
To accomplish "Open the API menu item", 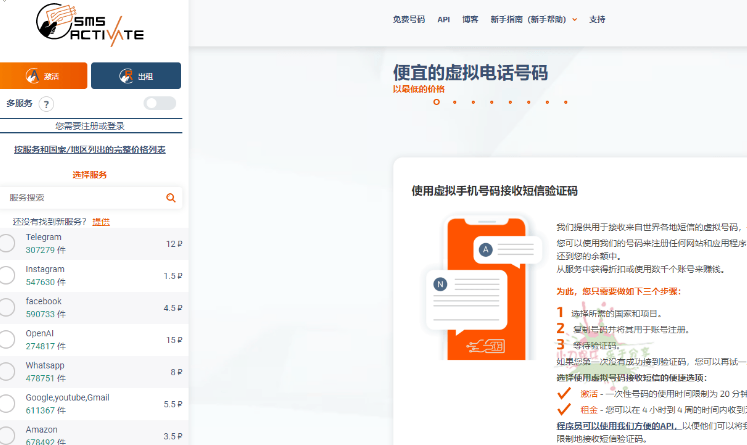I will 444,20.
